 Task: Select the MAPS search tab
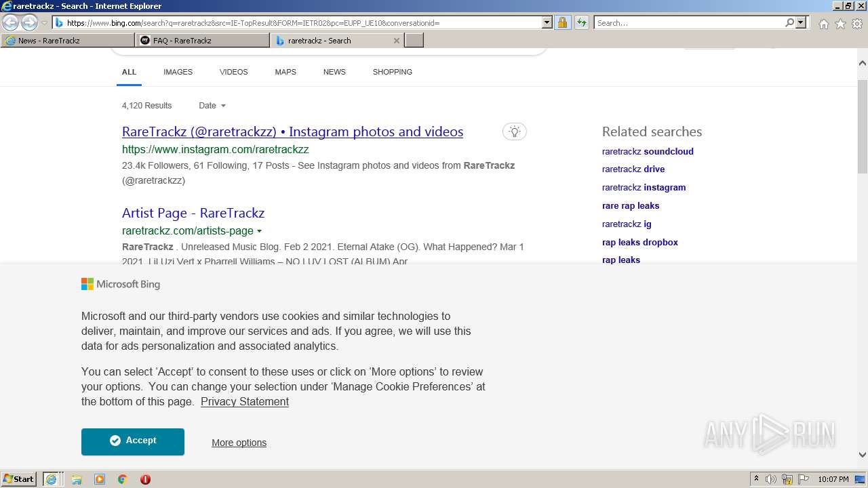(x=285, y=72)
